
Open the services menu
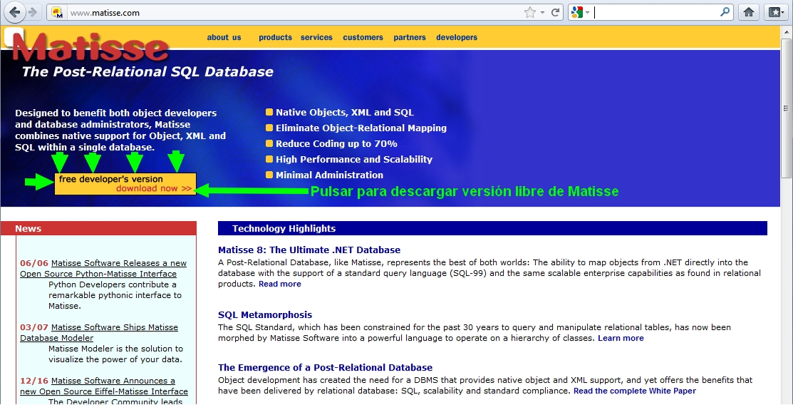(317, 37)
